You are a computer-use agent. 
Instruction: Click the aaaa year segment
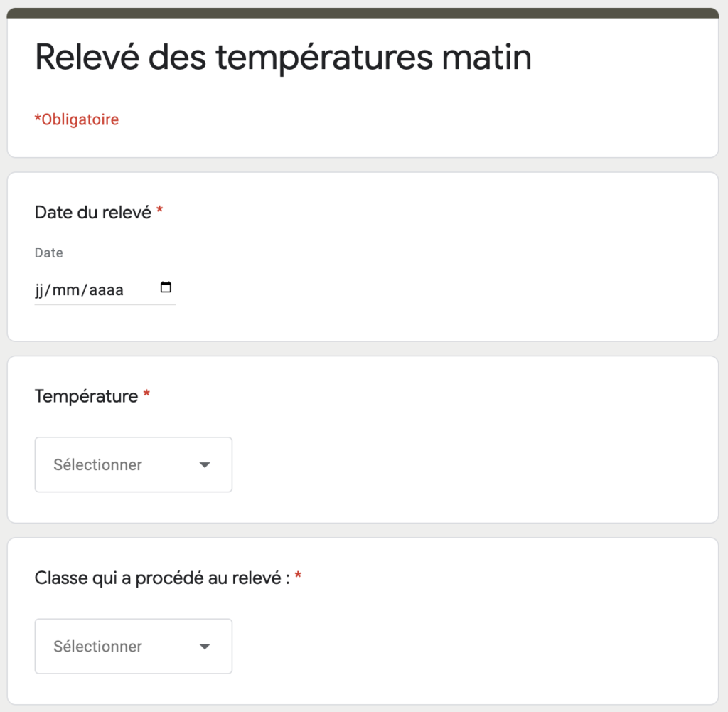click(106, 290)
